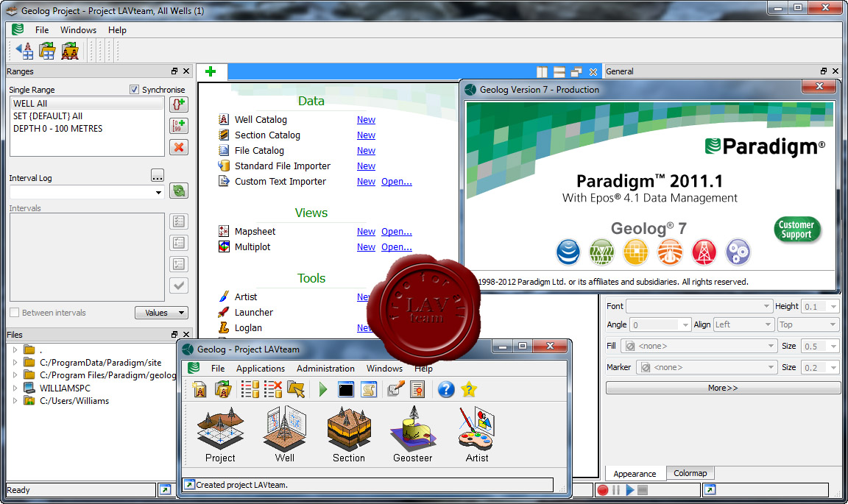Open the Administration menu in launcher
The height and width of the screenshot is (504, 848).
tap(325, 369)
